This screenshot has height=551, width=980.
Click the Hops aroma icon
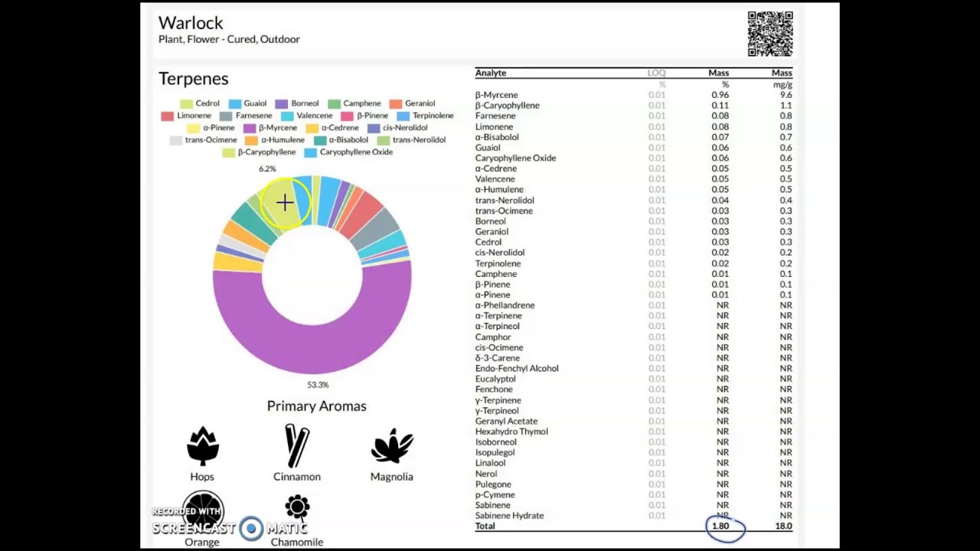pyautogui.click(x=202, y=446)
